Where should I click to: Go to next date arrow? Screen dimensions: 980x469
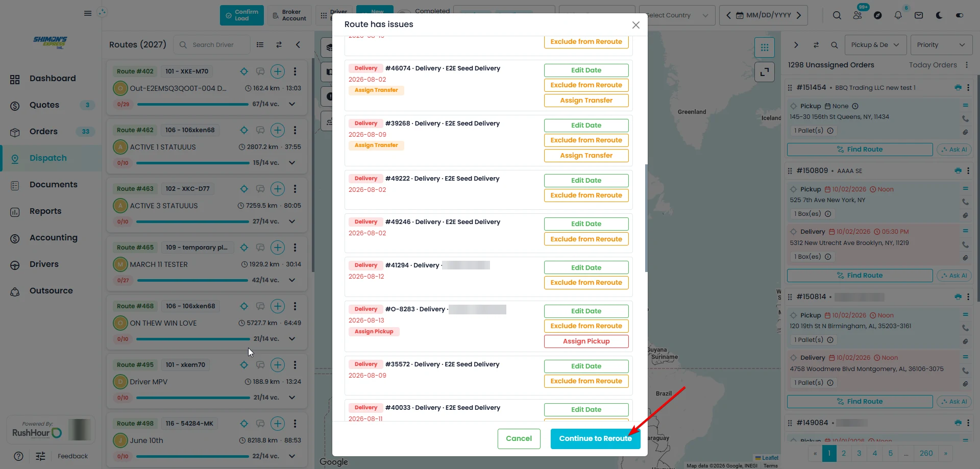click(799, 15)
